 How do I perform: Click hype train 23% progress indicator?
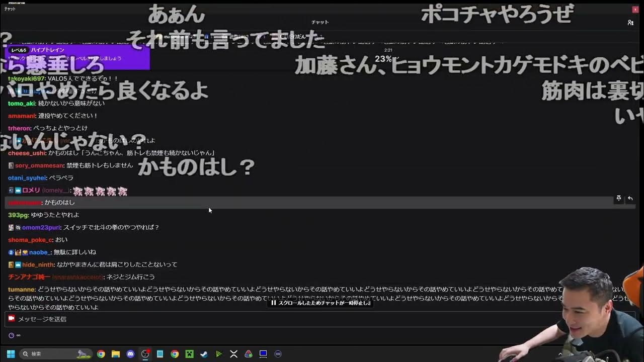pyautogui.click(x=383, y=59)
